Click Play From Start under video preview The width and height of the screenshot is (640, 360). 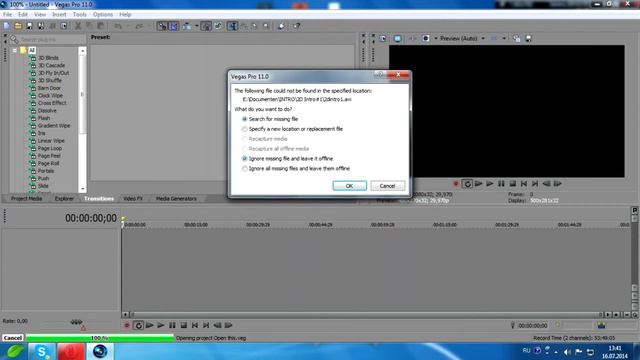[479, 184]
